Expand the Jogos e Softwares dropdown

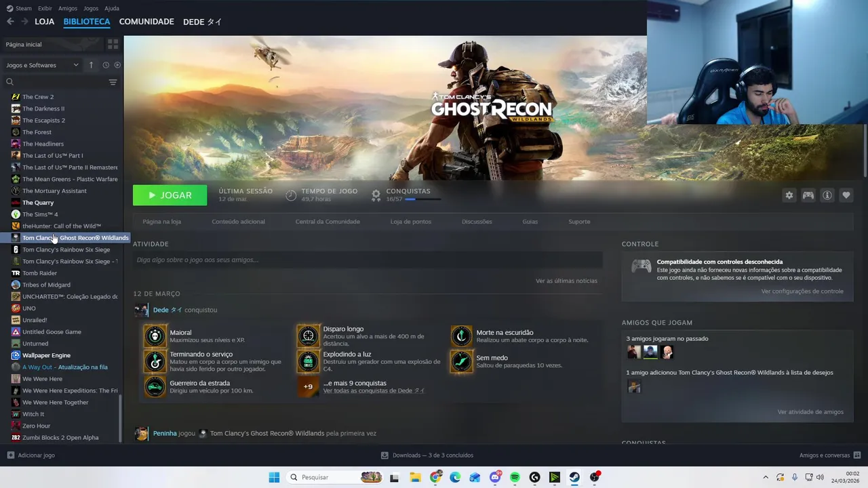tap(43, 65)
